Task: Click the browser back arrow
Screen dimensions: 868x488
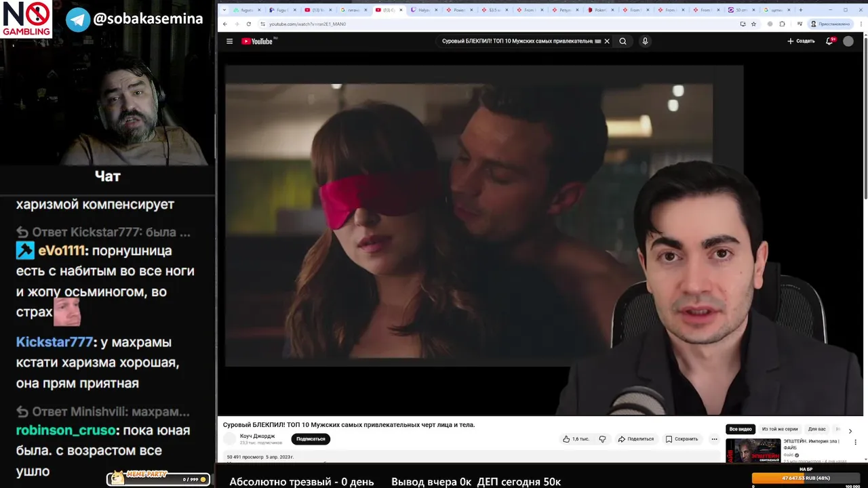Action: click(225, 24)
